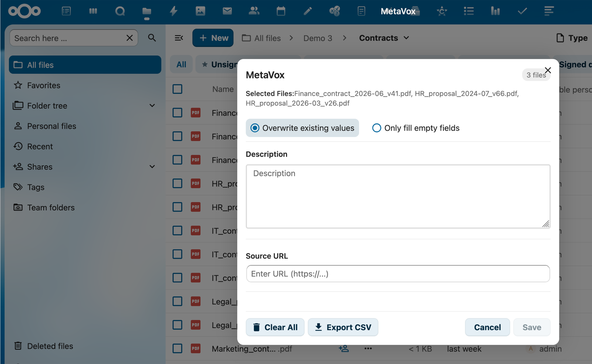592x364 pixels.
Task: Open the Deleted files section
Action: pos(50,346)
